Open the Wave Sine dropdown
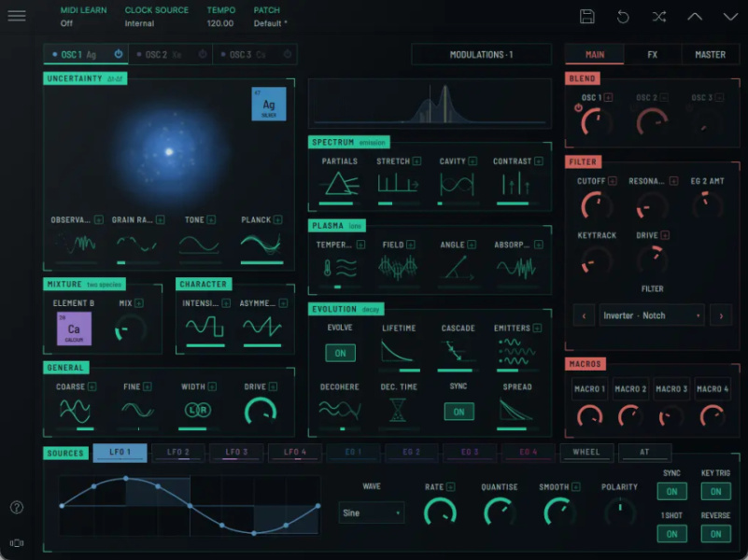 pos(371,512)
